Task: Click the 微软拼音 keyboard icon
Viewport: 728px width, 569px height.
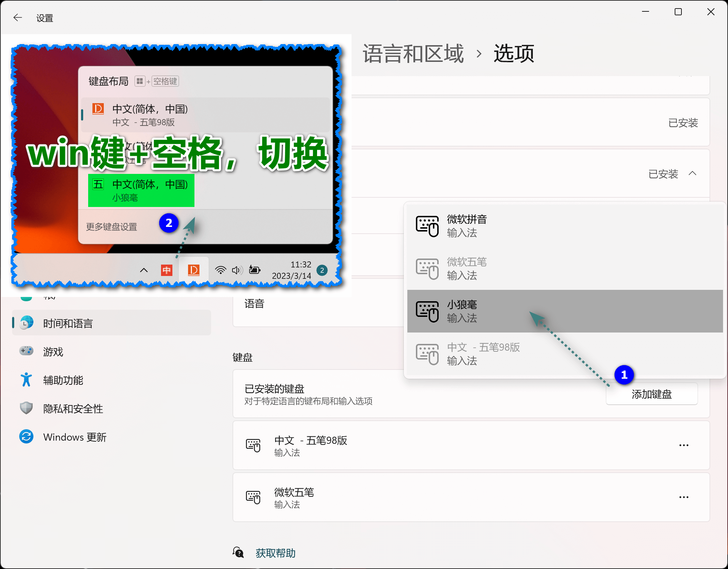Action: coord(427,226)
